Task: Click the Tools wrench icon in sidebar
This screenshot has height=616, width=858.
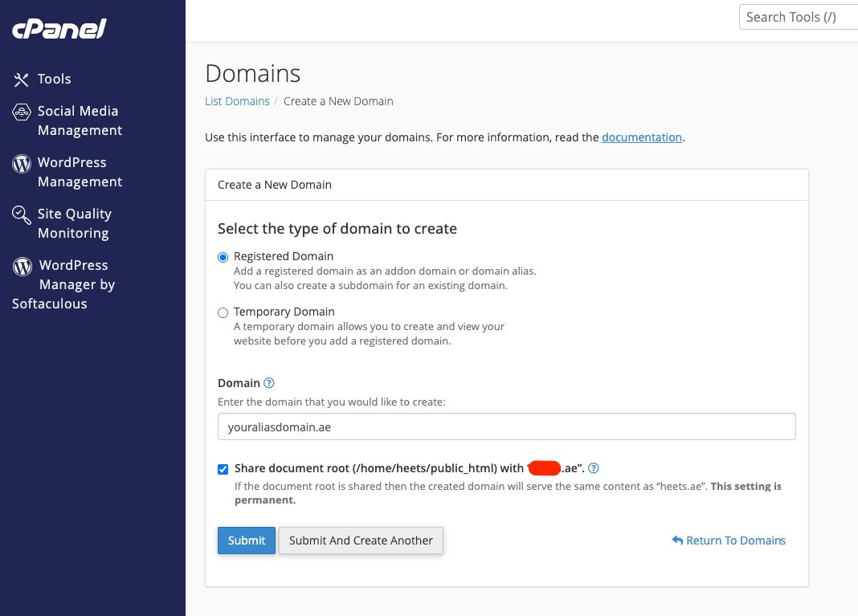Action: (x=22, y=80)
